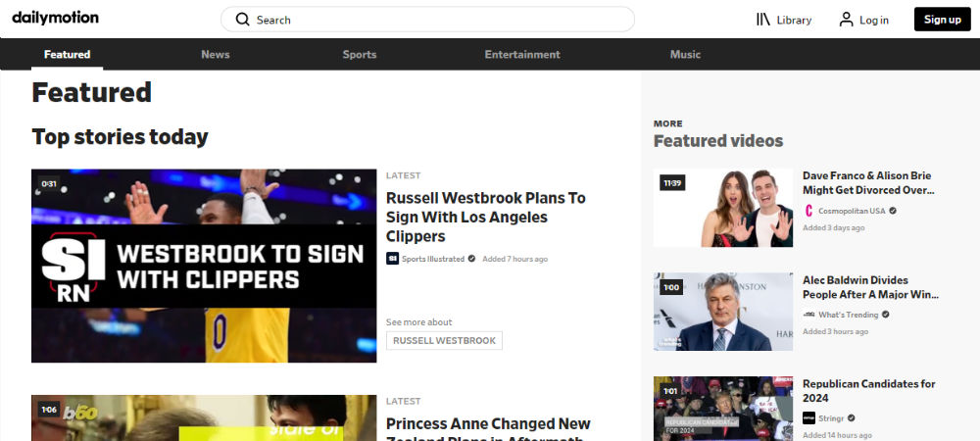Open Alec Baldwin Divides People video title
Screen dimensions: 980x441
coord(870,287)
